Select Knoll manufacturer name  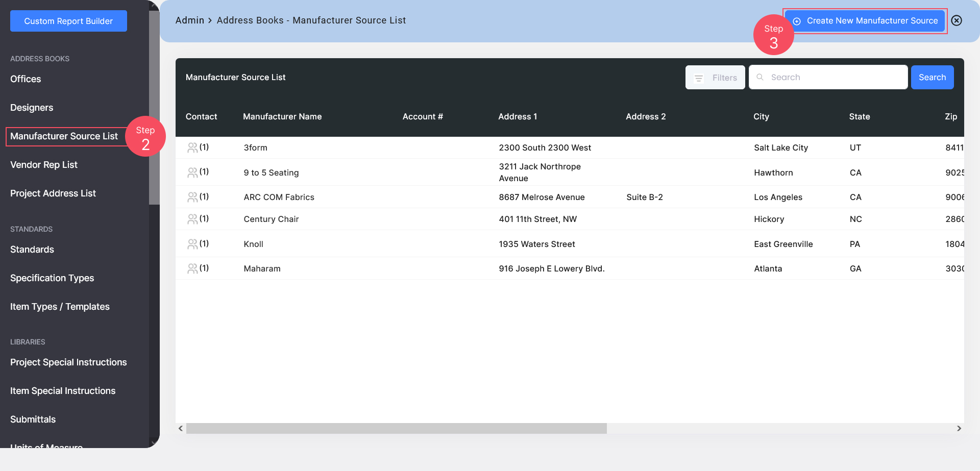point(253,244)
